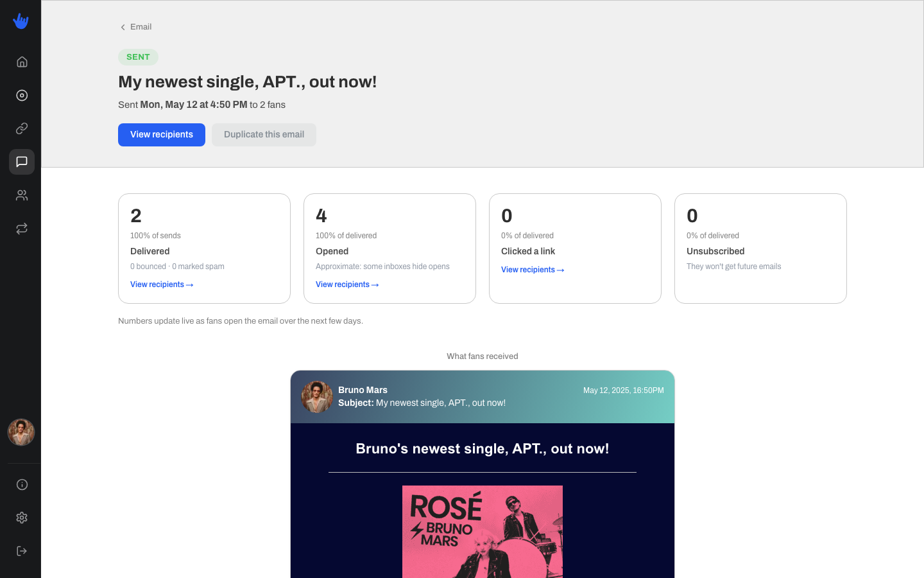Screen dimensions: 924x578
Task: Open the settings gear icon
Action: click(x=22, y=518)
